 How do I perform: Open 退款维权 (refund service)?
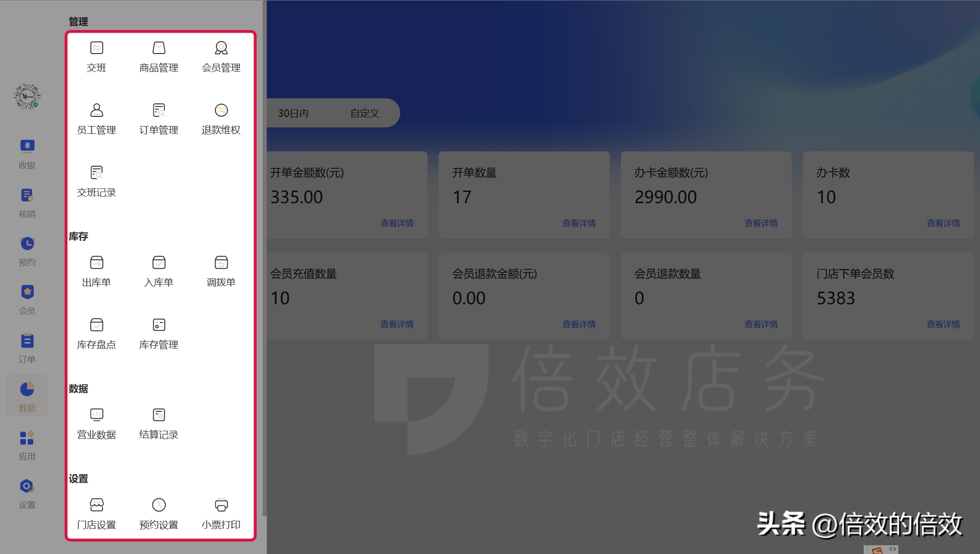coord(221,119)
